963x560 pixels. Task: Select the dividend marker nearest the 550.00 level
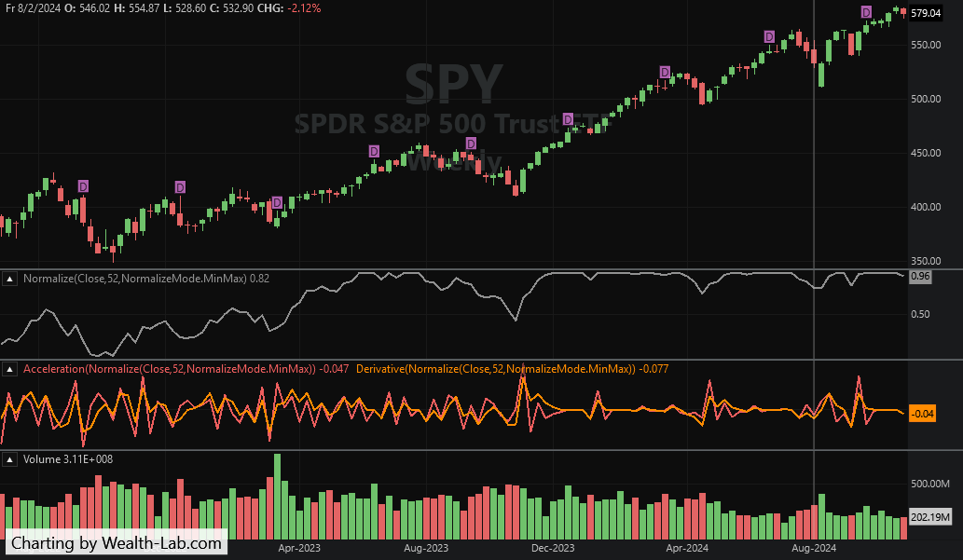click(x=769, y=36)
